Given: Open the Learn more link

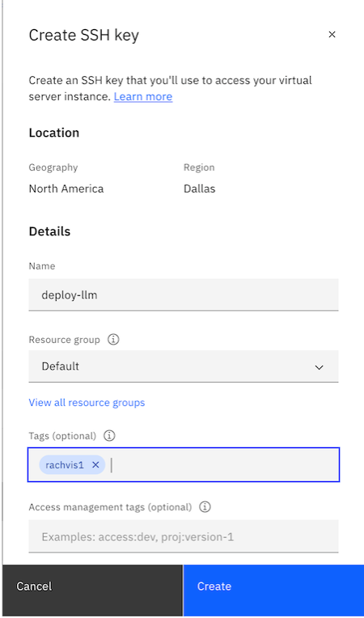Looking at the screenshot, I should point(143,96).
